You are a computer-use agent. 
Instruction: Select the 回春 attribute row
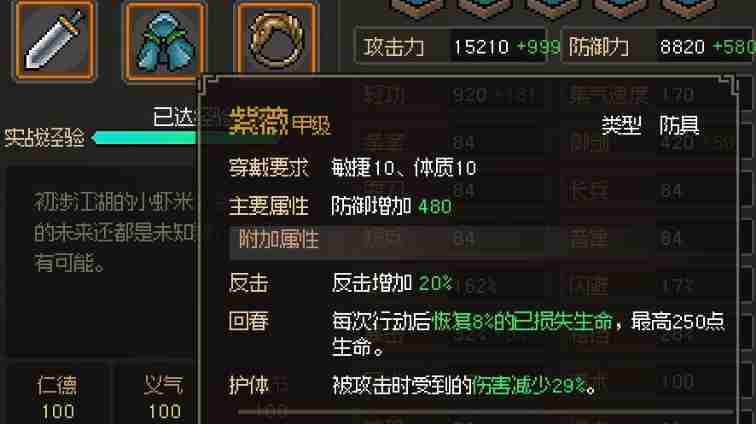476,334
